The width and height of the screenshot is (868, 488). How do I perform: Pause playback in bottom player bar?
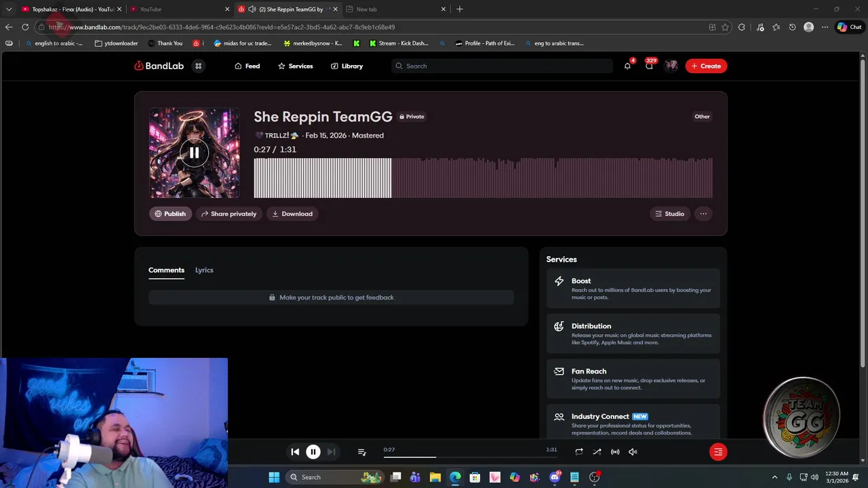pyautogui.click(x=313, y=452)
